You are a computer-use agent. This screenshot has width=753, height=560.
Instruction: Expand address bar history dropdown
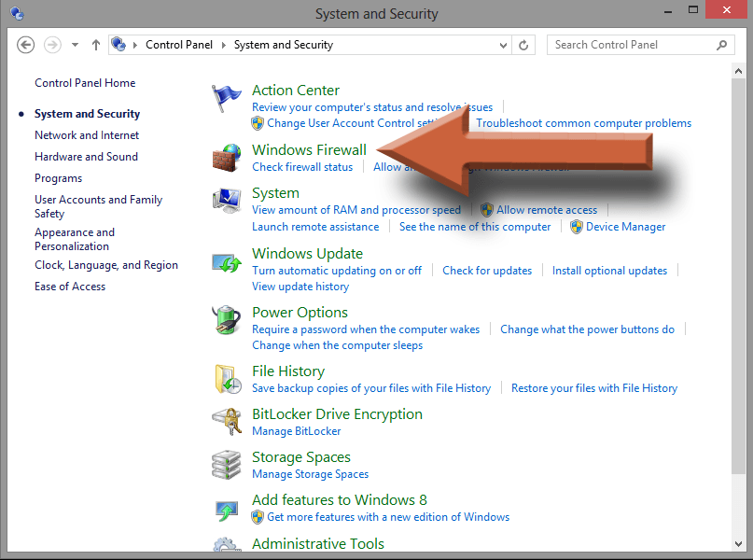(503, 46)
